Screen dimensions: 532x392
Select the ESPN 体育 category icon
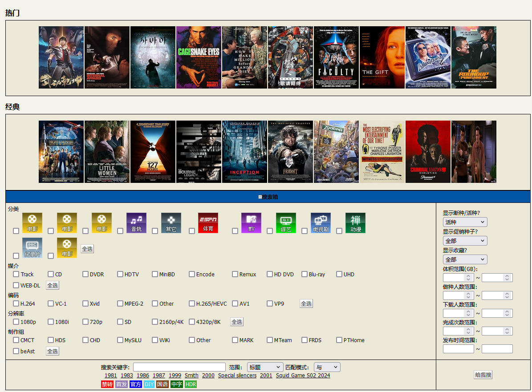208,223
